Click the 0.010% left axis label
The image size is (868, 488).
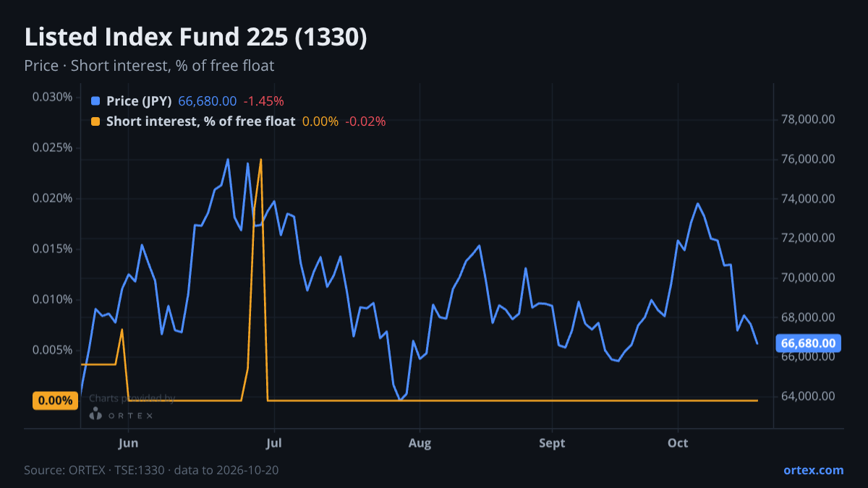click(x=53, y=299)
